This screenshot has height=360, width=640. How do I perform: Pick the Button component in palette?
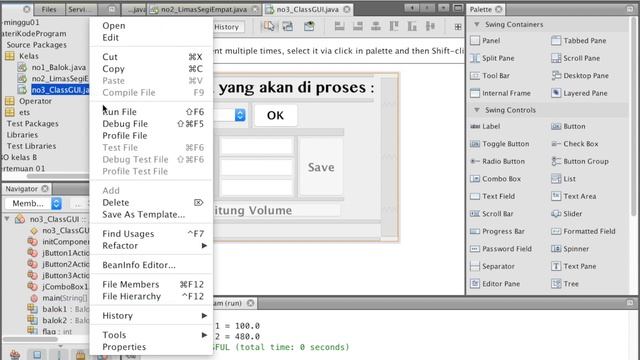(x=568, y=127)
